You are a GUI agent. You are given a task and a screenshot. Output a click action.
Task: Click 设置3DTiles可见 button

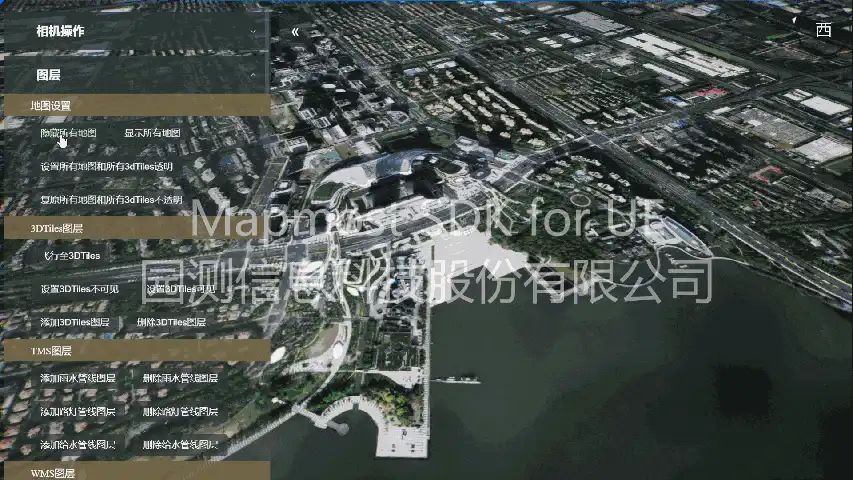[x=181, y=289]
